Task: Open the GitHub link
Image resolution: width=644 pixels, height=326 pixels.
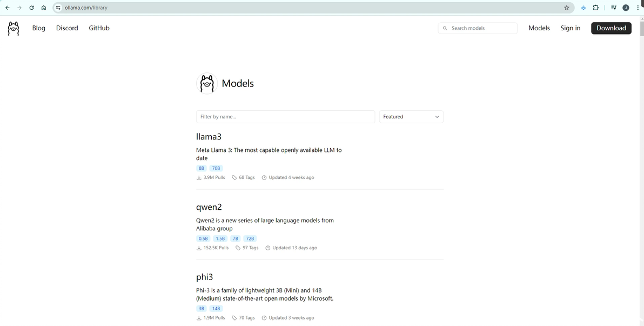Action: [x=99, y=28]
